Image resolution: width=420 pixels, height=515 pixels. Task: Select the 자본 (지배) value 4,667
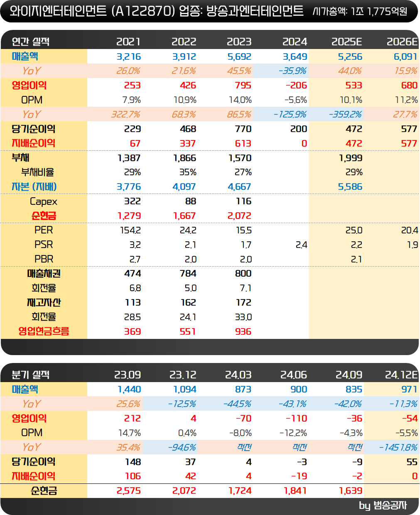click(x=240, y=187)
